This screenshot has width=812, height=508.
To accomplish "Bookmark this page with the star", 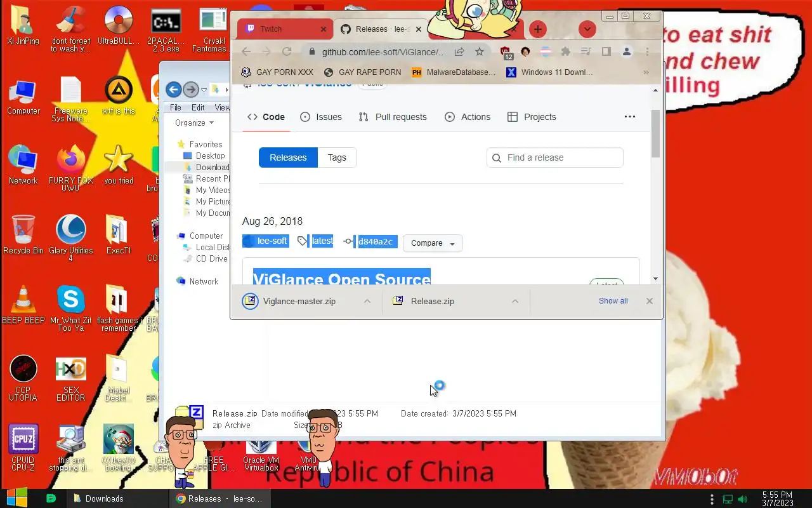I will pos(480,52).
